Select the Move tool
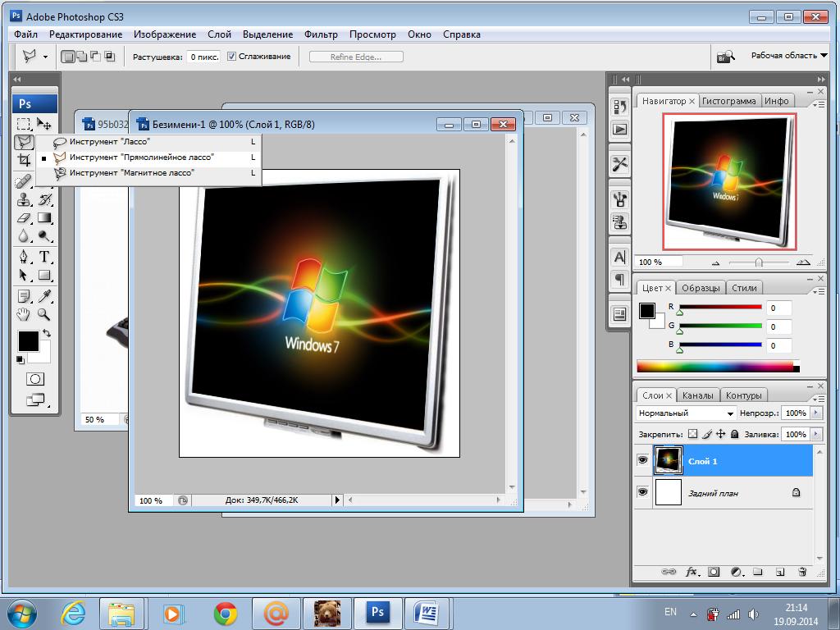 [44, 124]
